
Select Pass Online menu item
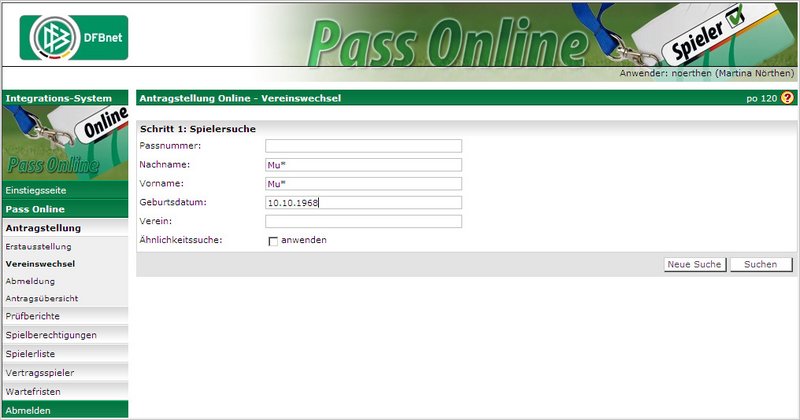click(35, 209)
